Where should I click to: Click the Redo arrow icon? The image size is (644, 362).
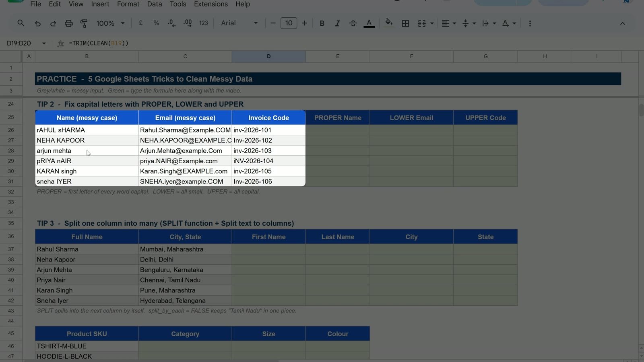point(53,23)
